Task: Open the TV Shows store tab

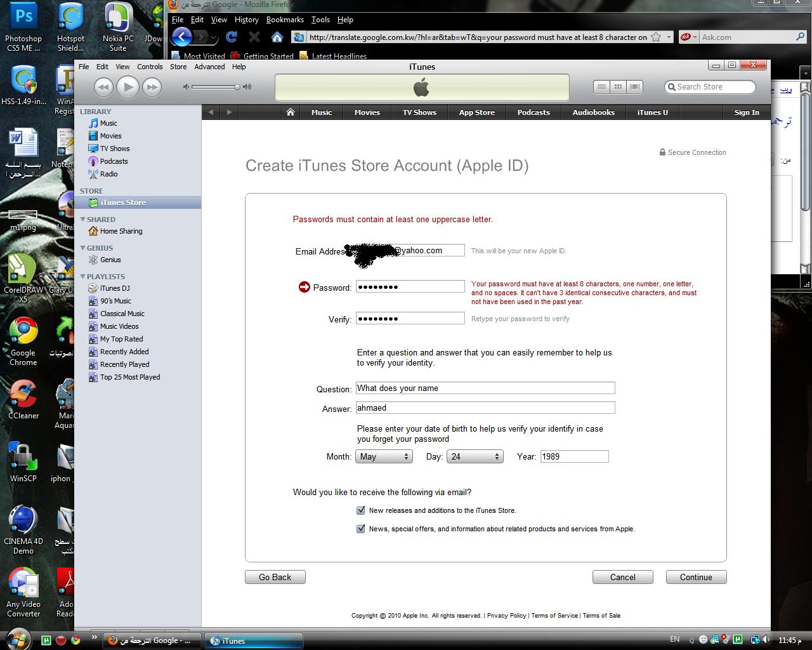Action: coord(419,112)
